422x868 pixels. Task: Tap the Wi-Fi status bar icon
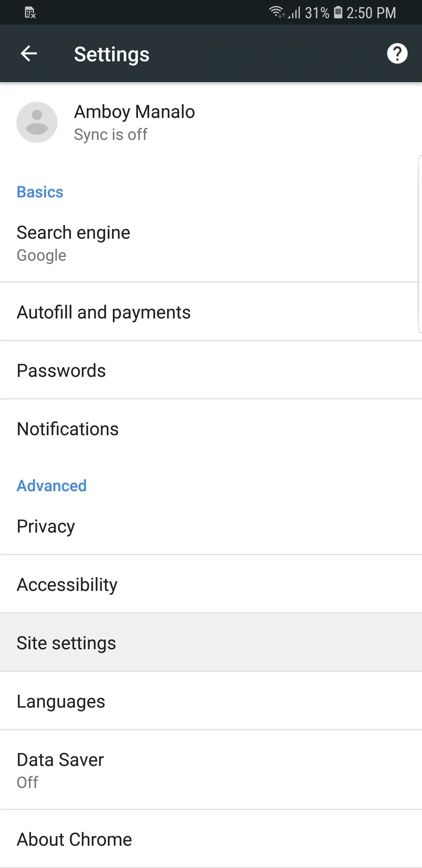point(277,12)
